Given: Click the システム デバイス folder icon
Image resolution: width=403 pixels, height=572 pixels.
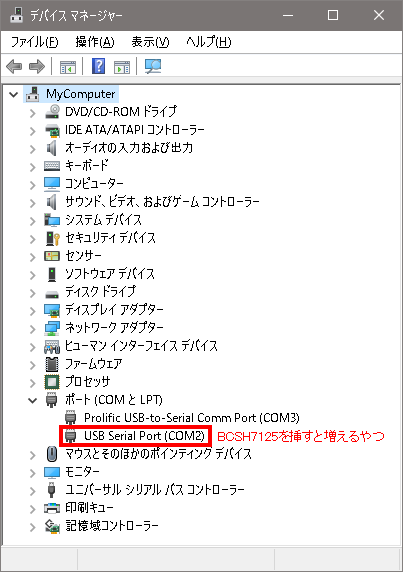Looking at the screenshot, I should [x=52, y=220].
